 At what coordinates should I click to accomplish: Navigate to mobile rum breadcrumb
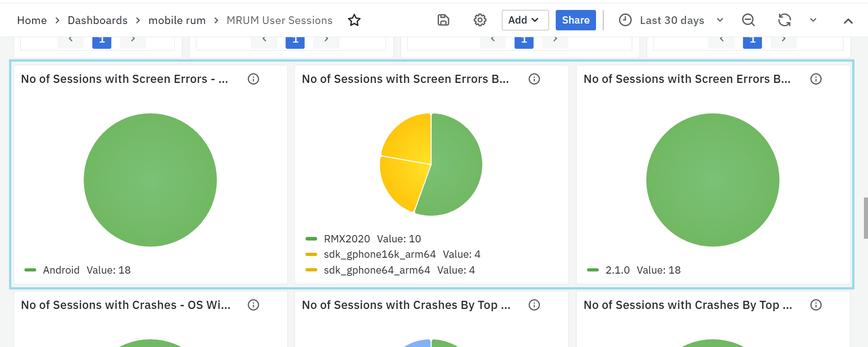pos(177,20)
